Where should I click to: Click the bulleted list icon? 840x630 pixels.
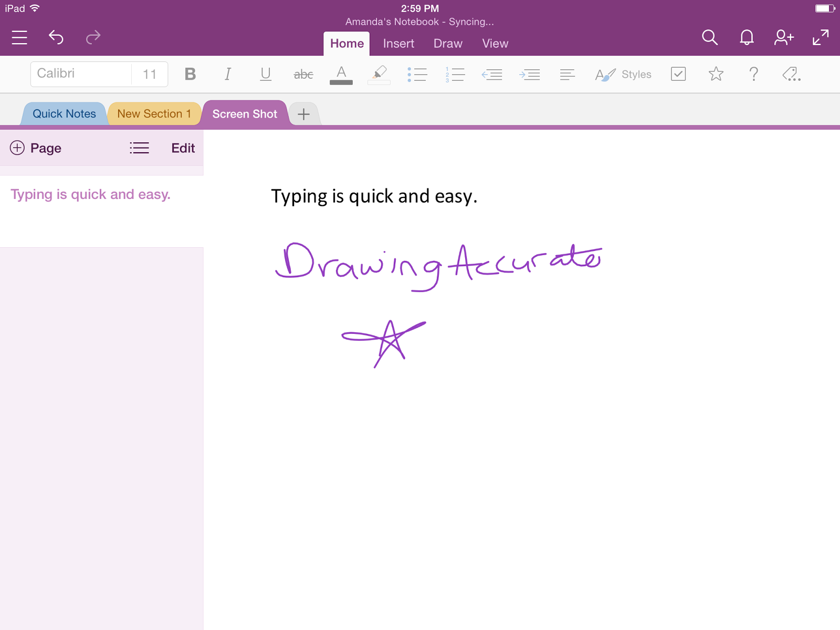click(417, 74)
